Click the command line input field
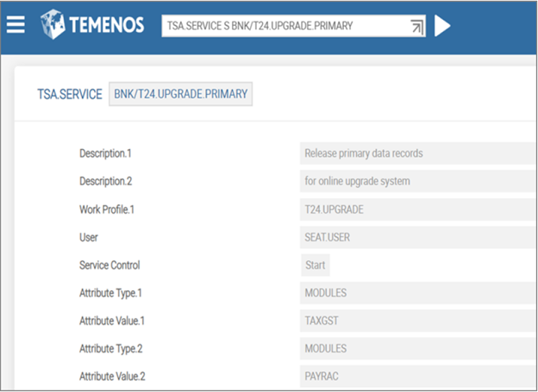The height and width of the screenshot is (392, 538). (x=285, y=26)
